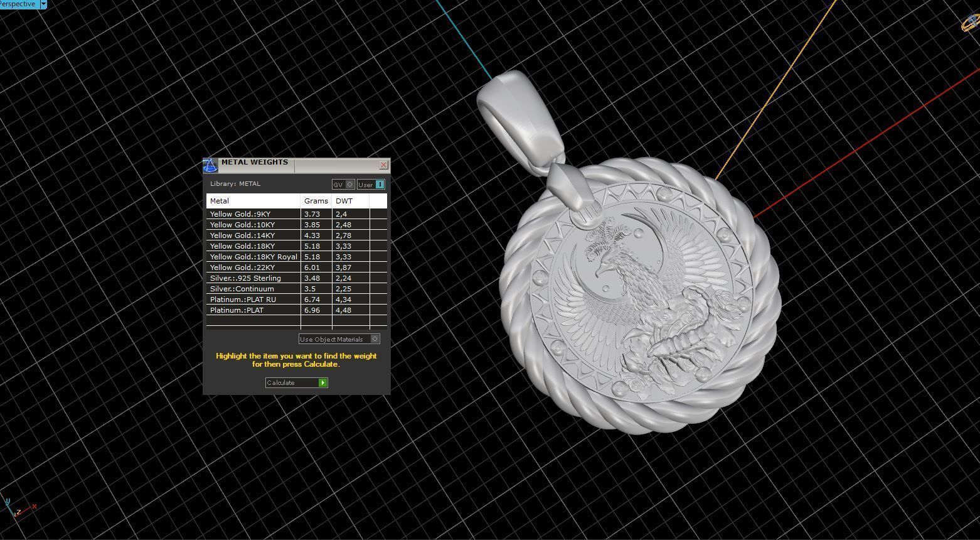The height and width of the screenshot is (540, 980).
Task: Click the DWT column header
Action: (351, 201)
